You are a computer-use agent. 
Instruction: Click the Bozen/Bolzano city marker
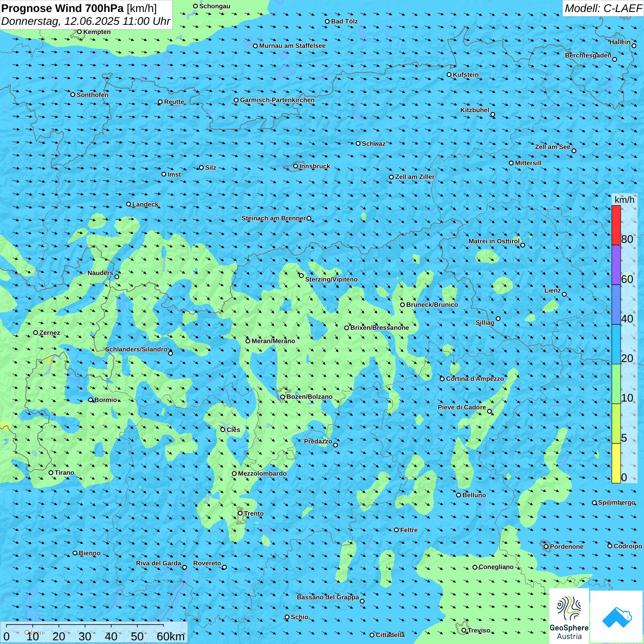click(283, 397)
